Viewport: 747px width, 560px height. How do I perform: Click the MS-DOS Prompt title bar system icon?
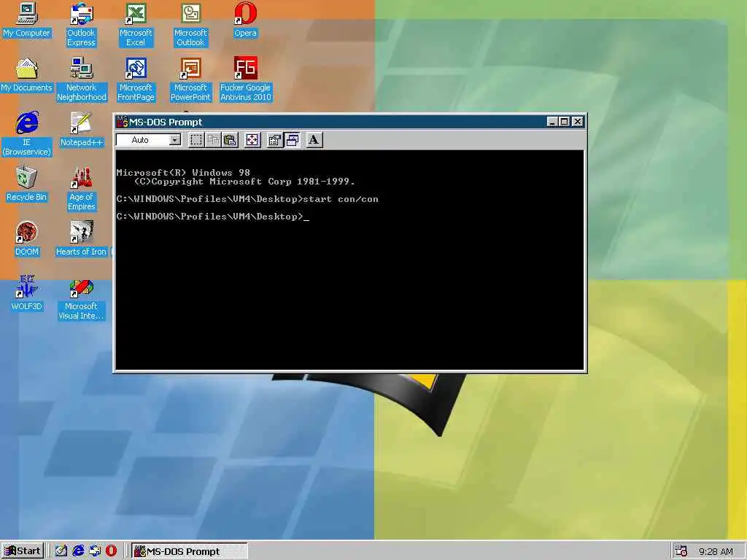point(122,122)
